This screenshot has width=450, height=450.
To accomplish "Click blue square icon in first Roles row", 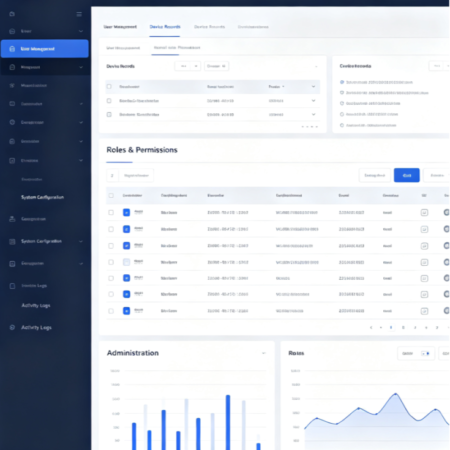I will pos(126,212).
